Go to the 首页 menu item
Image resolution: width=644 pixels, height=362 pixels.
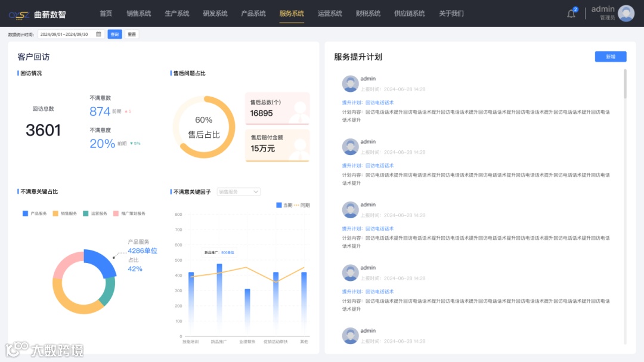coord(106,14)
